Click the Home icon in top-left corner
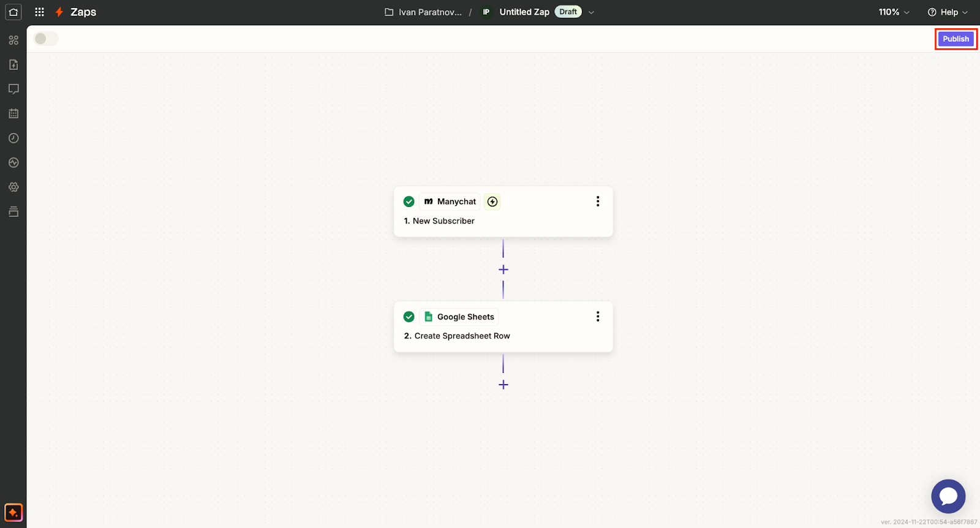The height and width of the screenshot is (528, 980). coord(13,12)
